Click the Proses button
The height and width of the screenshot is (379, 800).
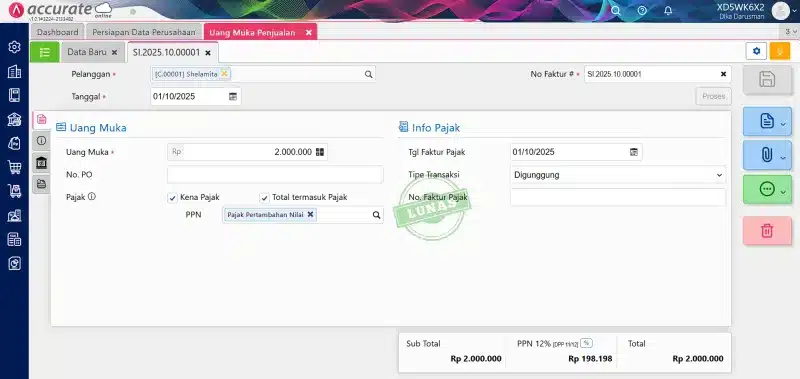tap(713, 96)
